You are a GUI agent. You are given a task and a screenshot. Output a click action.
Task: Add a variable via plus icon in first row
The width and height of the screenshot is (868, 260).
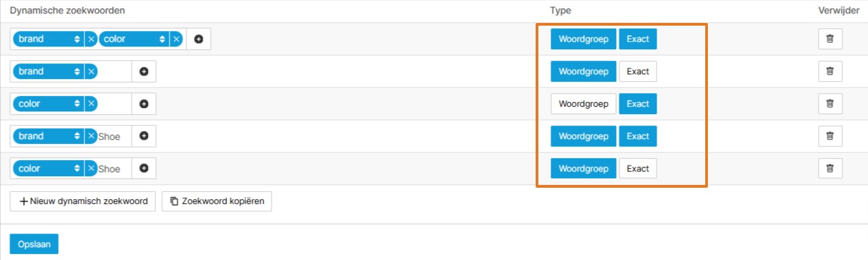point(199,39)
